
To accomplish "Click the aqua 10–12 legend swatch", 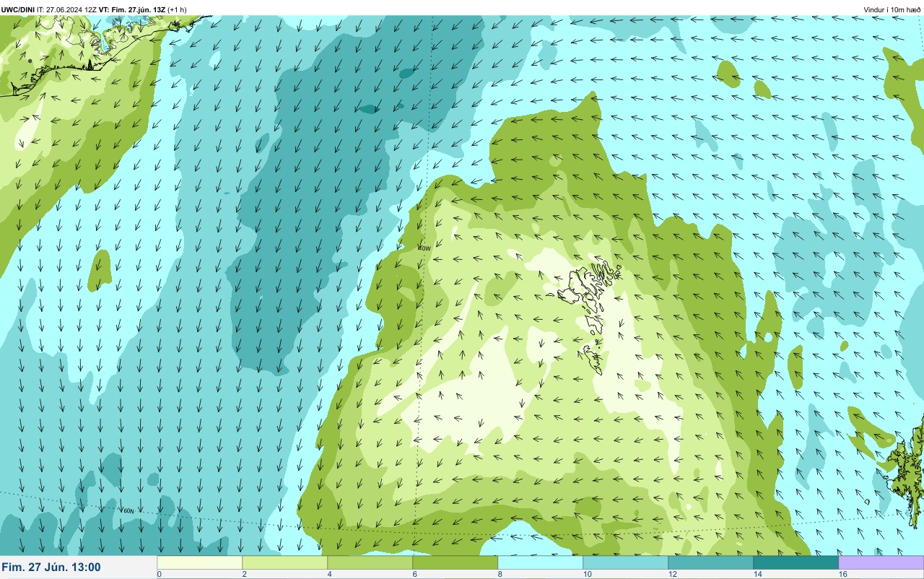I will (625, 562).
